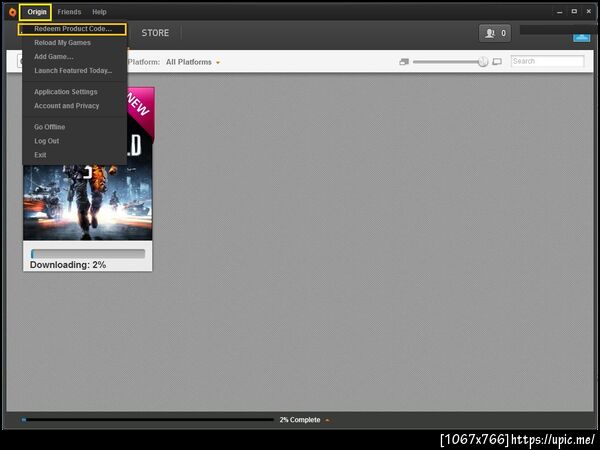Minimize the Origin window

coord(559,12)
